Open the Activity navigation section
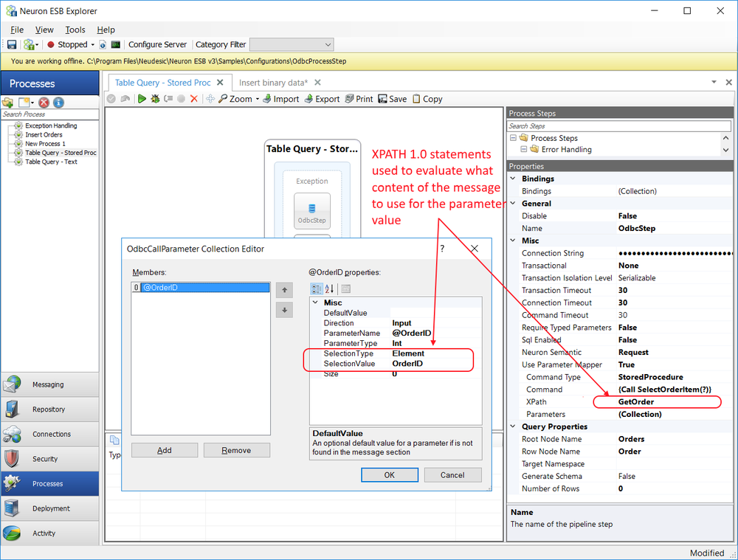Viewport: 738px width, 560px height. tap(50, 533)
